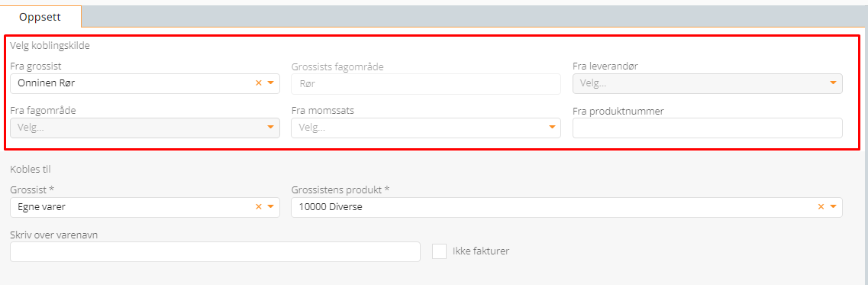Open the Fra grossist list via its orange arrow
The width and height of the screenshot is (868, 285).
(x=271, y=83)
